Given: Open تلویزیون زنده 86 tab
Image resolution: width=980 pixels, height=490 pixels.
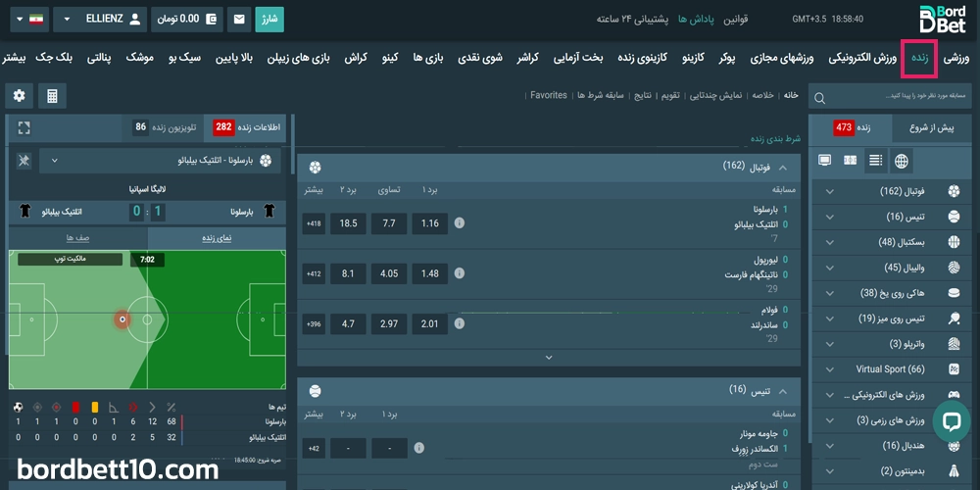Looking at the screenshot, I should (x=165, y=127).
